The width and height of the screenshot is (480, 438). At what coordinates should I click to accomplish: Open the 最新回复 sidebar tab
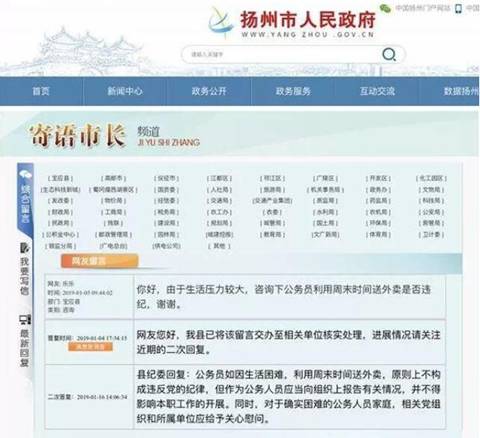click(x=25, y=348)
